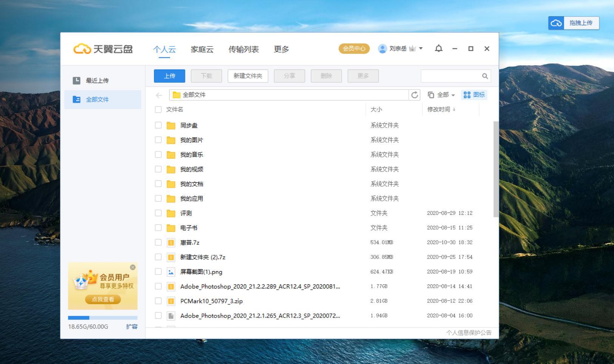Click the drag-upload cloud icon at top right

555,23
